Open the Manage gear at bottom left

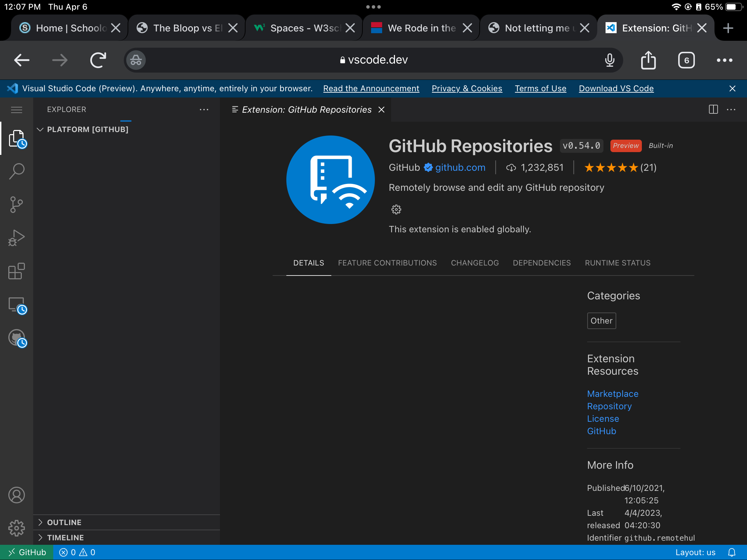click(16, 528)
